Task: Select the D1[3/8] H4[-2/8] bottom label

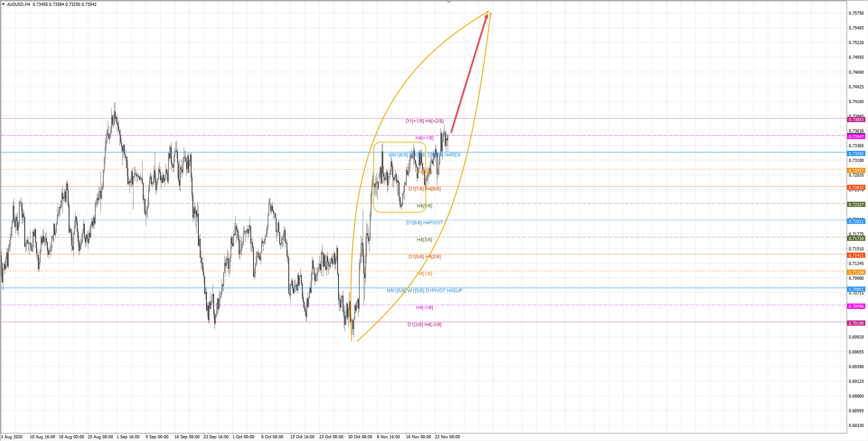Action: (424, 325)
